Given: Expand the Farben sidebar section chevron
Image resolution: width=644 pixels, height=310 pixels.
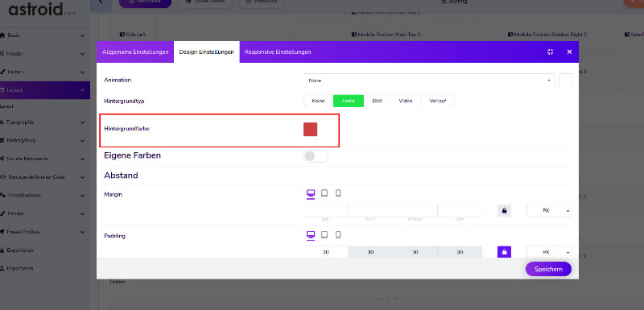Looking at the screenshot, I should coord(83,72).
